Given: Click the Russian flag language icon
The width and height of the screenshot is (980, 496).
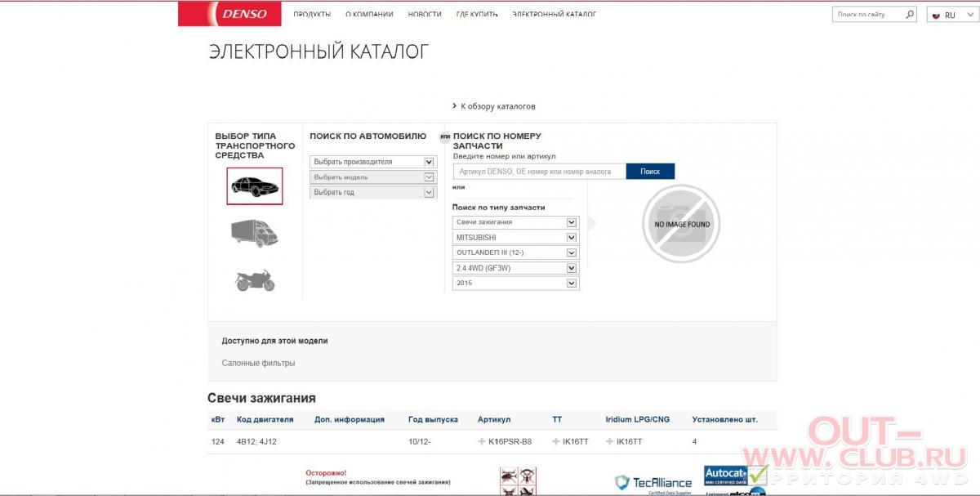Looking at the screenshot, I should coord(935,15).
